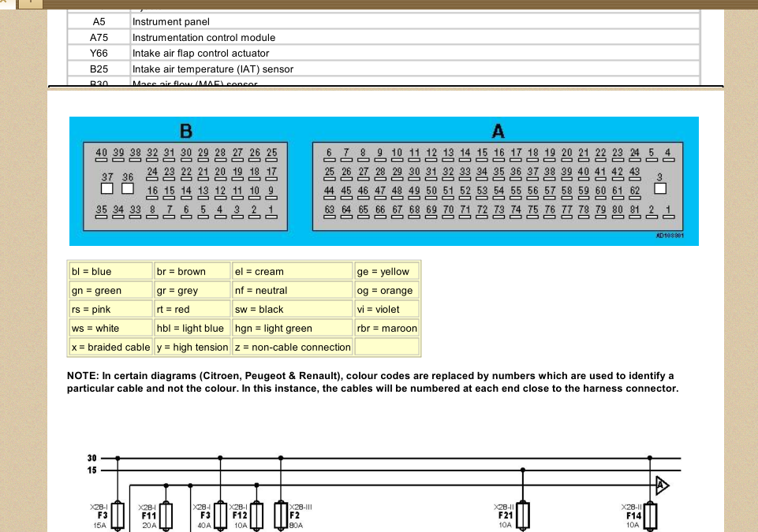Close the current tab with the x
758x532 pixels.
[x=4, y=2]
